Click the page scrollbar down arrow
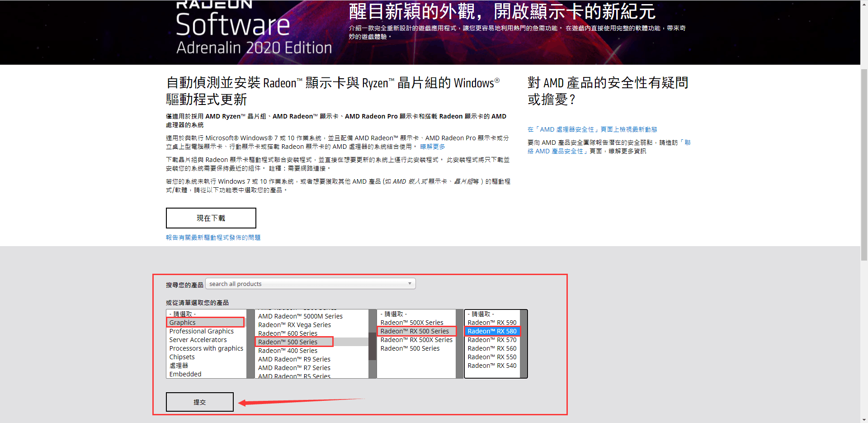Viewport: 868px width, 423px height. tap(864, 419)
